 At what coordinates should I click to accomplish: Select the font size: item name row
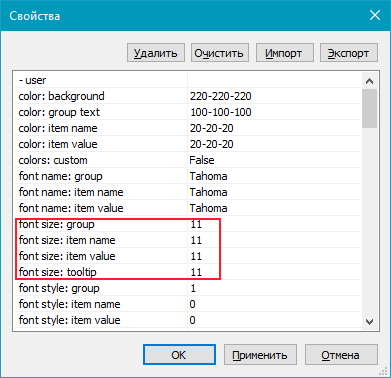point(188,240)
